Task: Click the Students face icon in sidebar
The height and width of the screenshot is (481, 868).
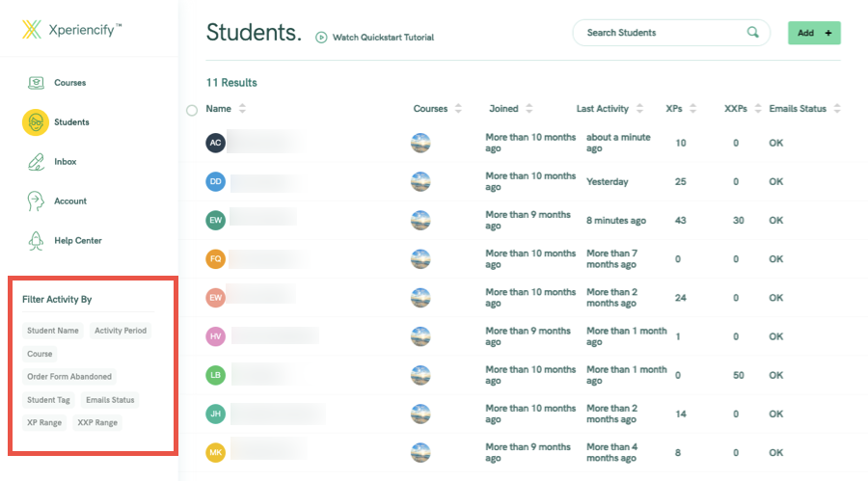Action: pyautogui.click(x=36, y=122)
